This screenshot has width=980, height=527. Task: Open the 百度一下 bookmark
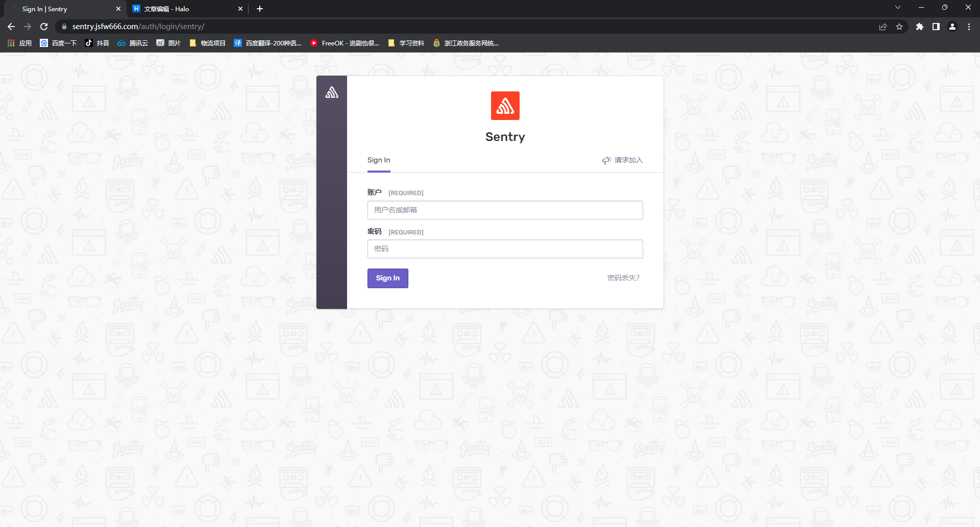click(x=58, y=43)
